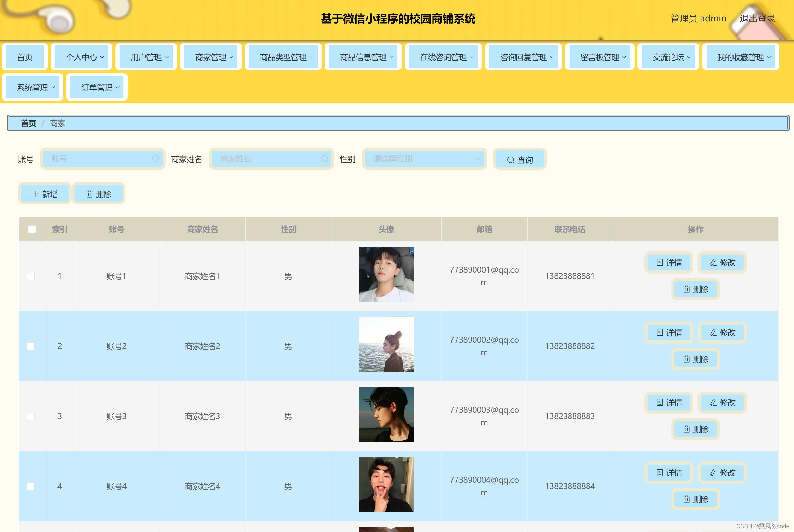The image size is (794, 532).
Task: Open the 请选择性别 gender dropdown
Action: (424, 158)
